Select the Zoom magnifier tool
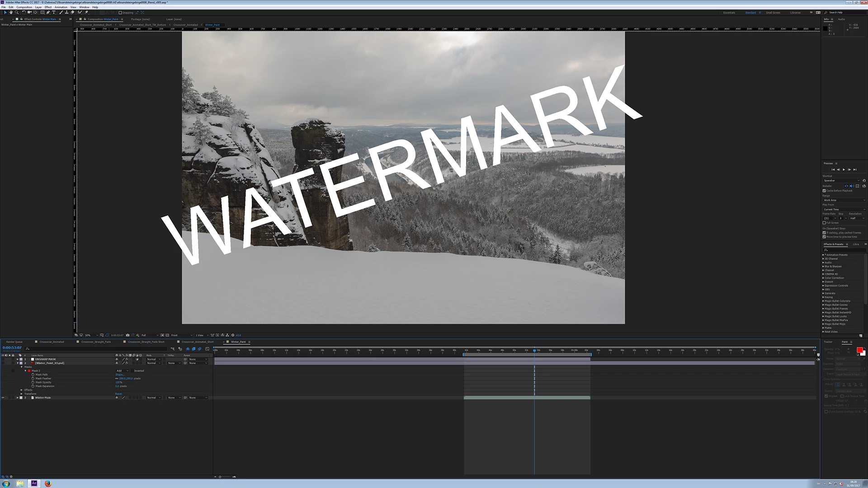The height and width of the screenshot is (488, 868). pos(17,13)
